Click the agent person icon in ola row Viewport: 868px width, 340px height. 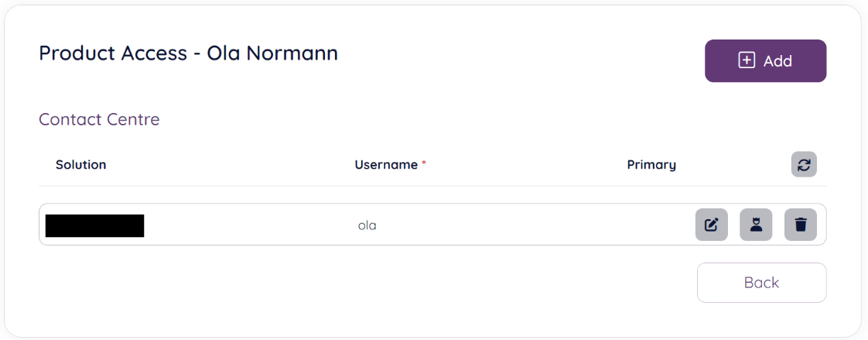[x=756, y=225]
